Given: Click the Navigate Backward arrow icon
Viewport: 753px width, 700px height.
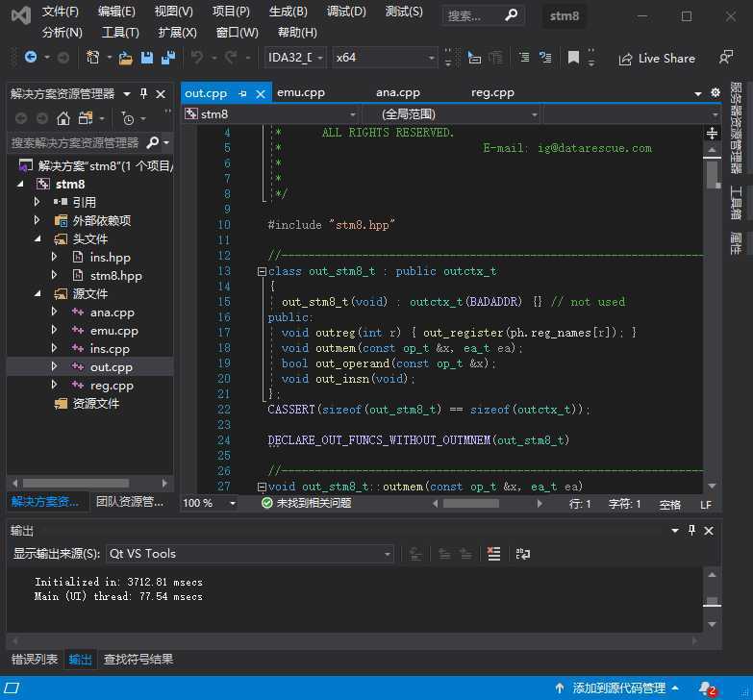Looking at the screenshot, I should click(31, 58).
